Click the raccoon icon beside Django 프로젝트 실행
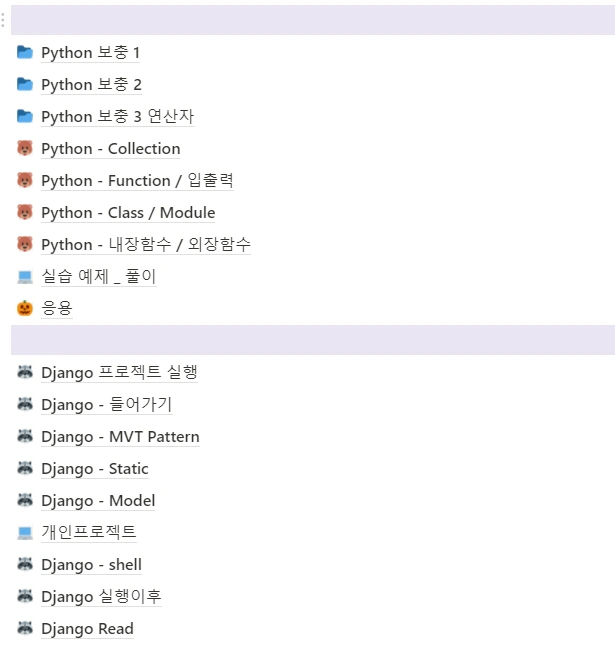The height and width of the screenshot is (653, 615). (25, 372)
